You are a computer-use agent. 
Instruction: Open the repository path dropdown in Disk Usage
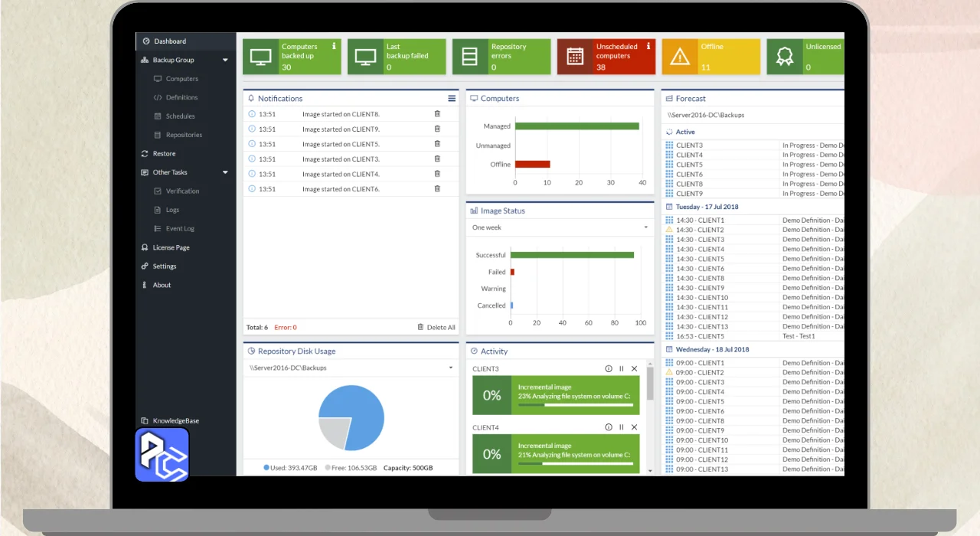click(x=351, y=368)
